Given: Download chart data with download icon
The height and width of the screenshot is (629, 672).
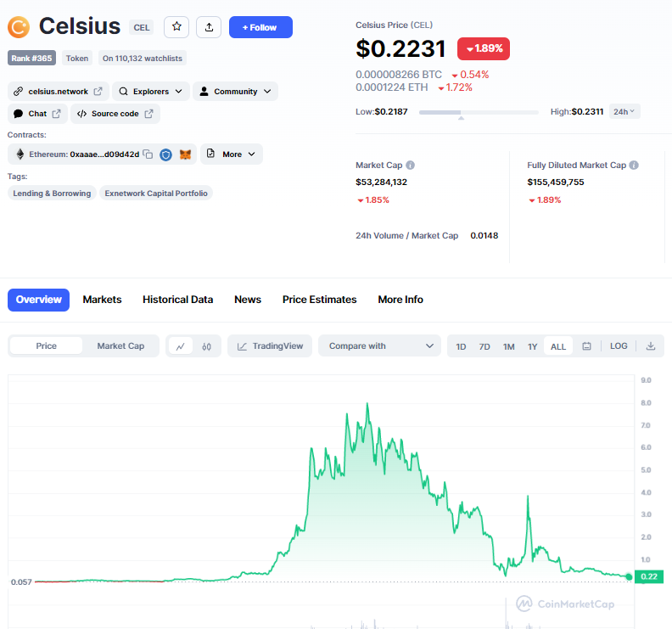Looking at the screenshot, I should (651, 346).
